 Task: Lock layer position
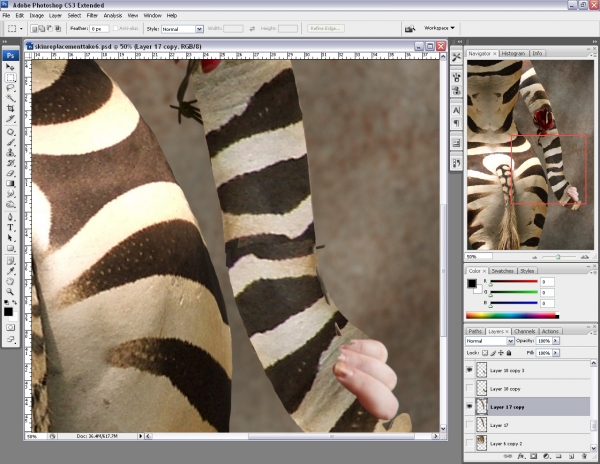[x=501, y=353]
